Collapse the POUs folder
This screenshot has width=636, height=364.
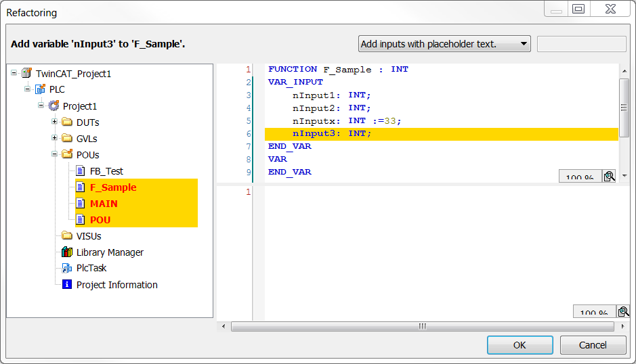click(x=54, y=154)
